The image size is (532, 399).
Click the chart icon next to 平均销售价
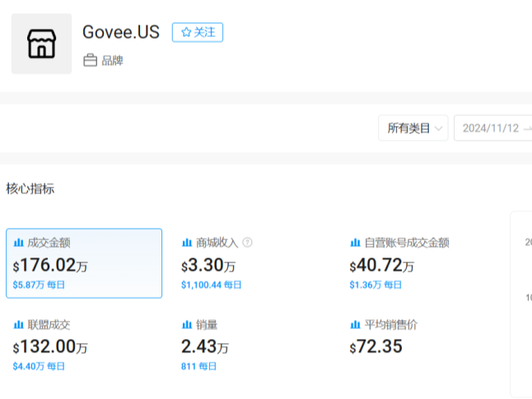pyautogui.click(x=355, y=325)
